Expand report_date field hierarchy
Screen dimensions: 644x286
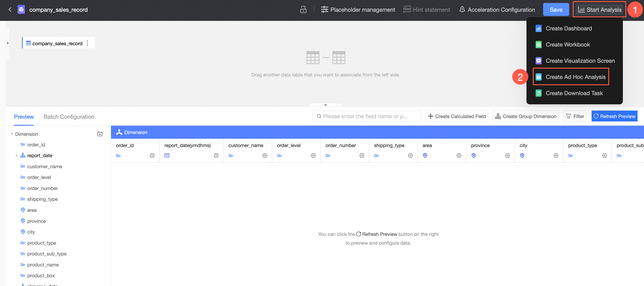pyautogui.click(x=17, y=156)
